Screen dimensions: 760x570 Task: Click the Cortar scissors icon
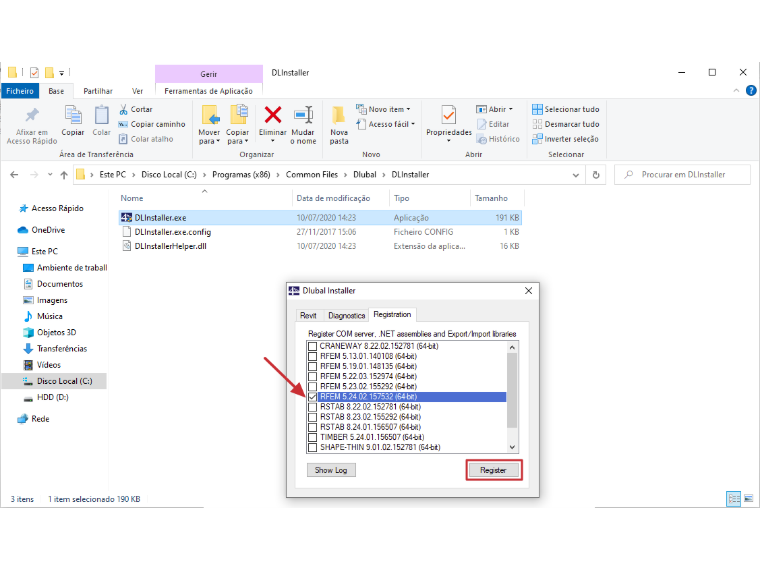(124, 110)
